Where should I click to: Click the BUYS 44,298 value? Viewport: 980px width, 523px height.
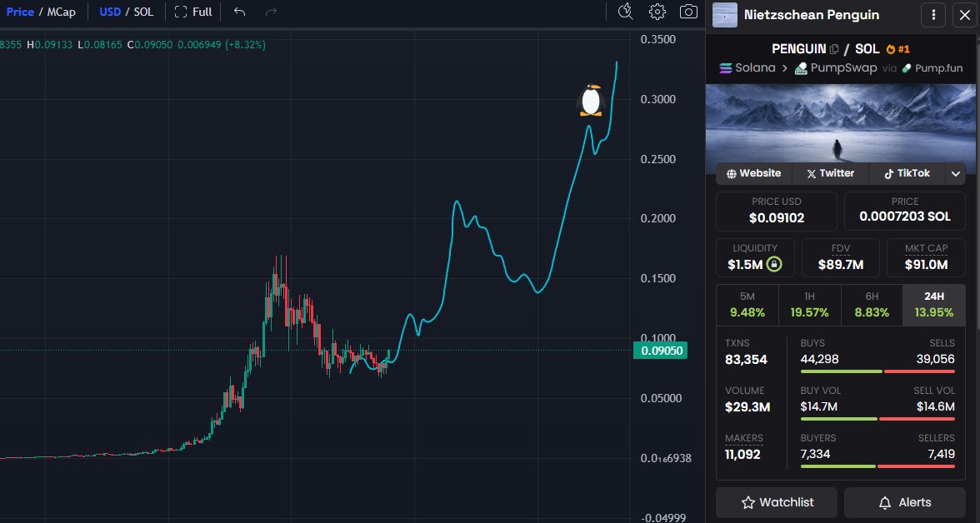click(819, 359)
